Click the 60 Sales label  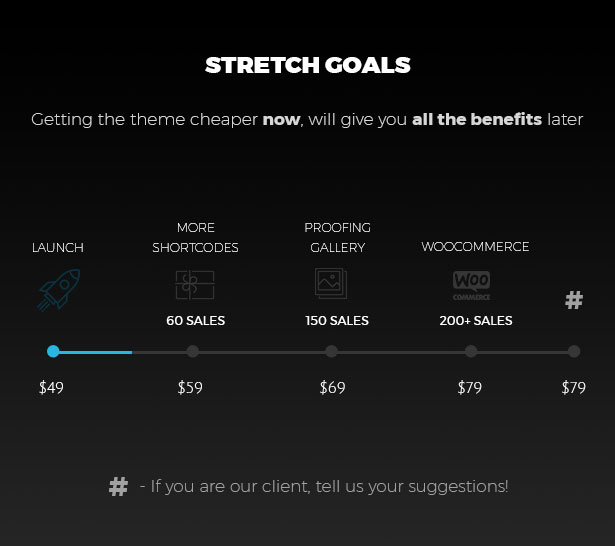pos(195,321)
